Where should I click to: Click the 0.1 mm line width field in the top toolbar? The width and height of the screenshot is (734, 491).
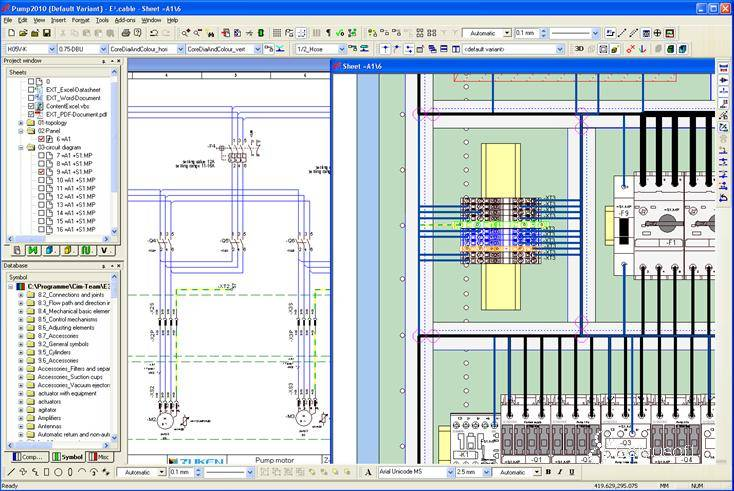pos(525,33)
